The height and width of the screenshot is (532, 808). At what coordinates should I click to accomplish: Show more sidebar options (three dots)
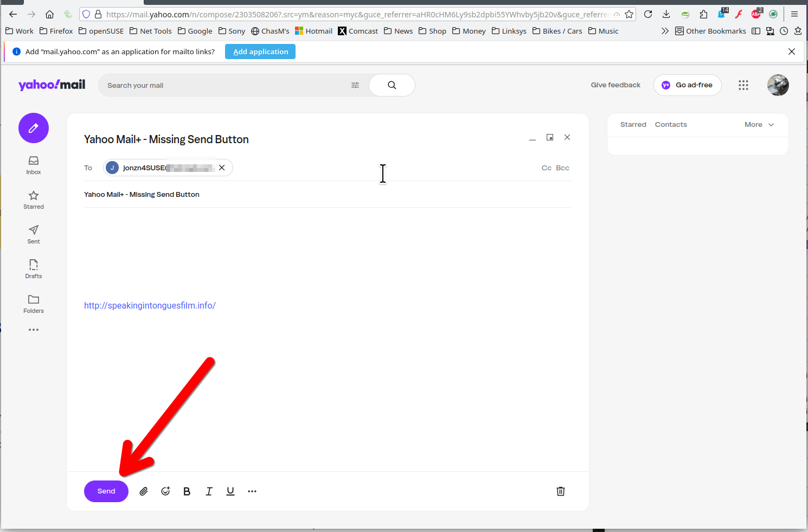(x=34, y=330)
